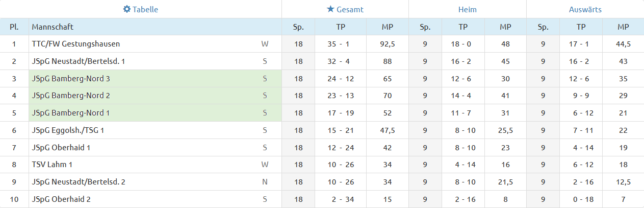The height and width of the screenshot is (208, 644).
Task: Open team JSpG Eggolsh./TSG 1
Action: coord(68,130)
